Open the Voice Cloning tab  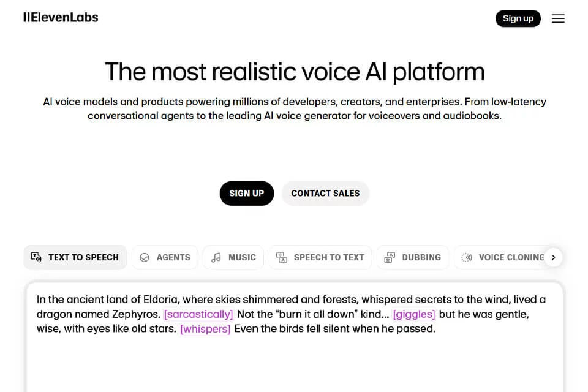[x=502, y=257]
